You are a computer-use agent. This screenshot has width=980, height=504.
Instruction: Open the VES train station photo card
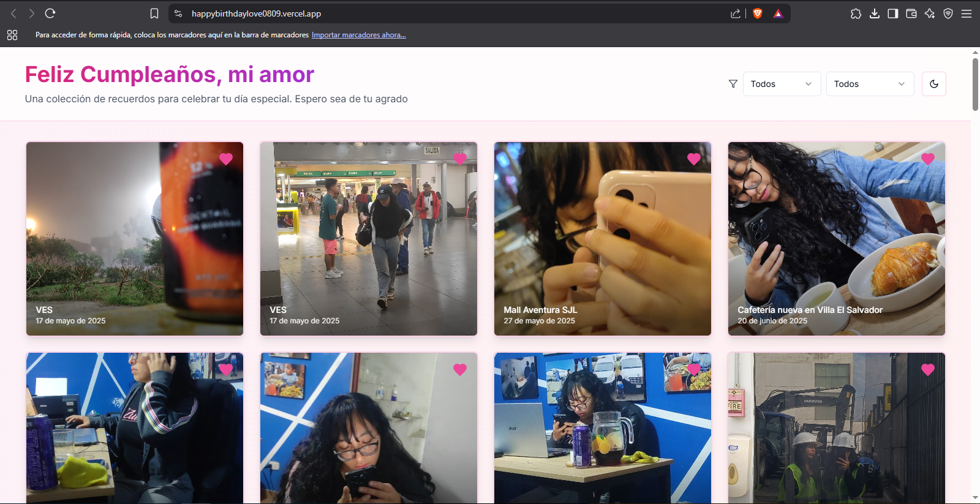pyautogui.click(x=369, y=239)
